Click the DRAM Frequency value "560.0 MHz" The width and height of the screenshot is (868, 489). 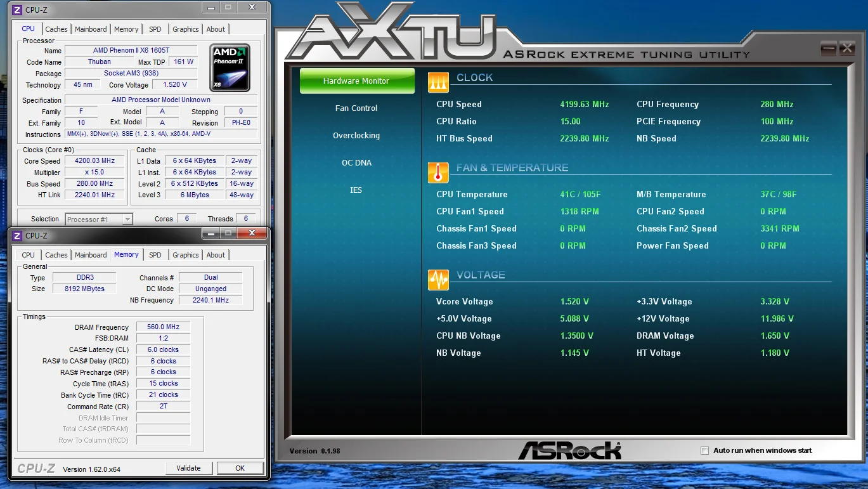pyautogui.click(x=163, y=327)
